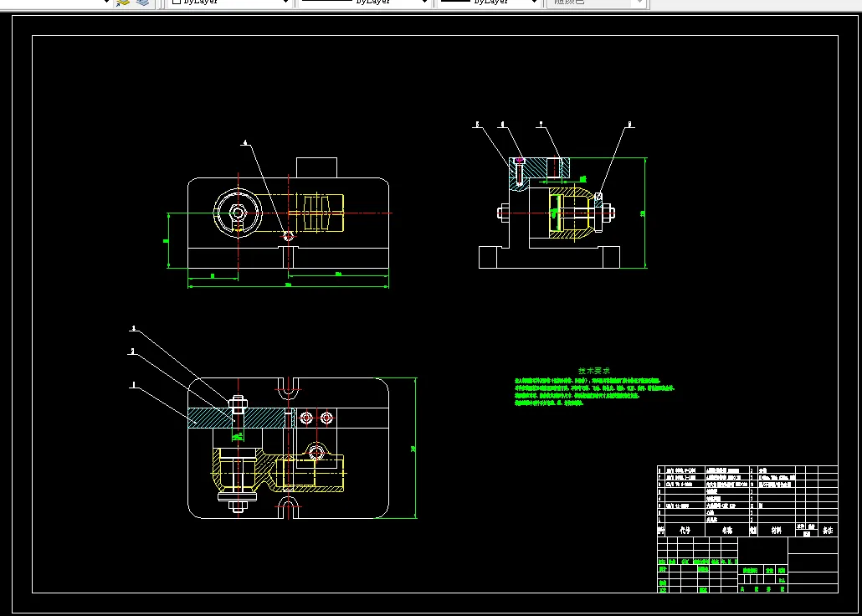
Task: Select the 材料 column header in title block
Action: [x=777, y=530]
